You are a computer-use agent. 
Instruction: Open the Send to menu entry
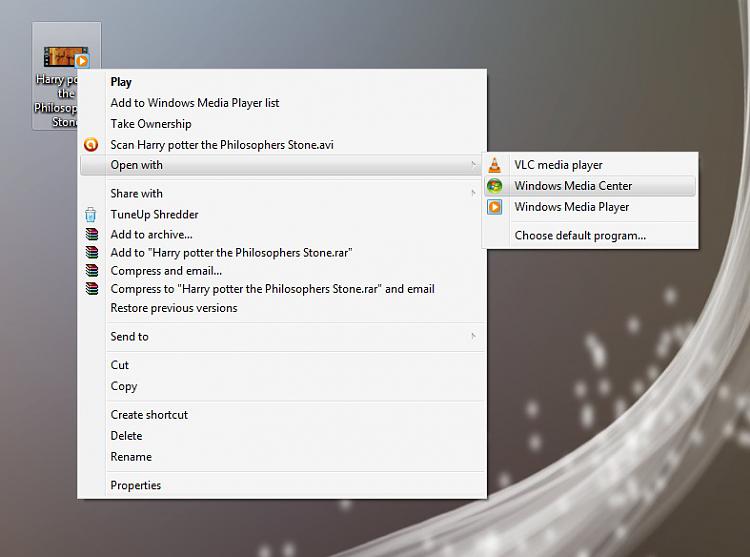point(281,337)
